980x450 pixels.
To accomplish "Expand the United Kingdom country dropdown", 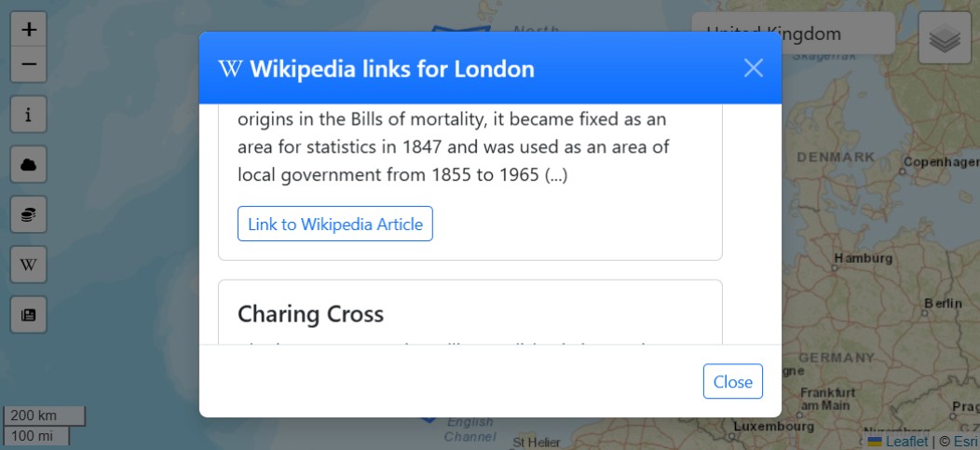I will [x=792, y=34].
